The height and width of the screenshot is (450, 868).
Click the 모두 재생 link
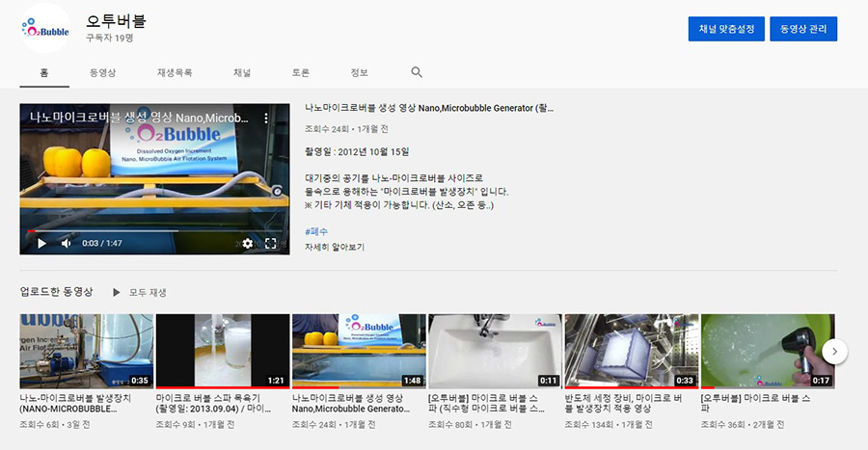[148, 292]
